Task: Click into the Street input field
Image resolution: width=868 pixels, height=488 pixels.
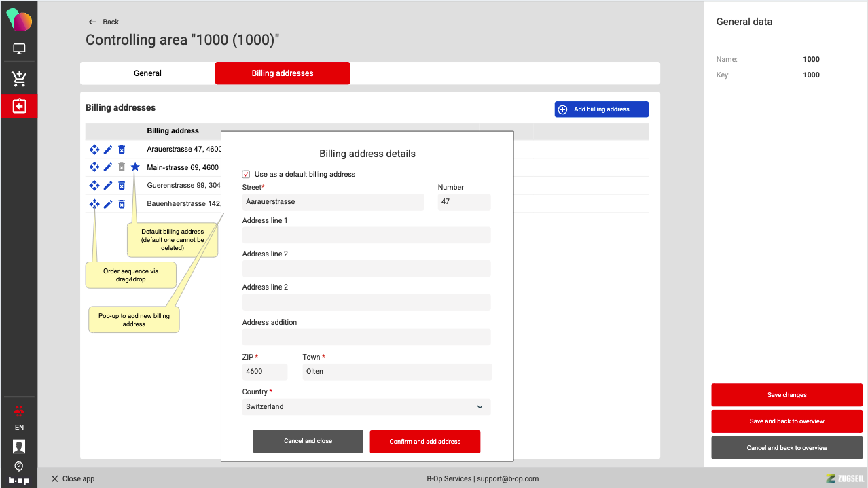Action: pos(333,202)
